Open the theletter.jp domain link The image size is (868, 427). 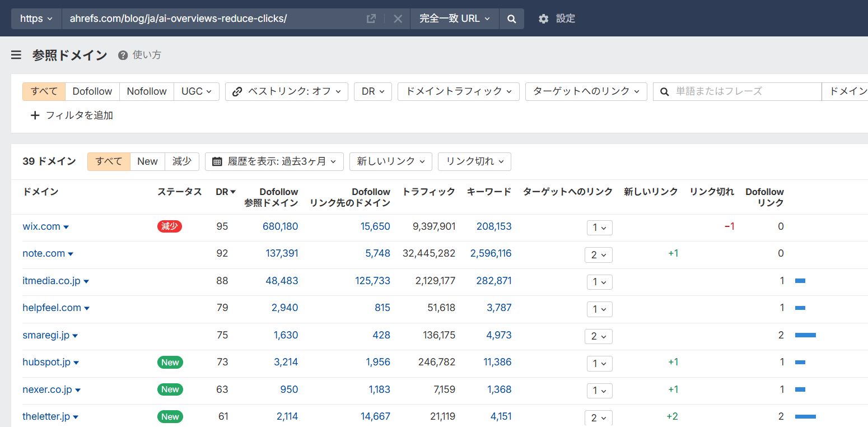pyautogui.click(x=46, y=416)
